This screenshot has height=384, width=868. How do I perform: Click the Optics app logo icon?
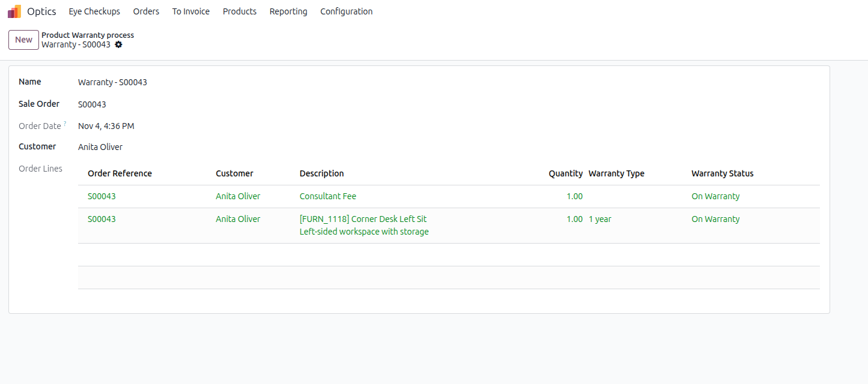tap(14, 11)
